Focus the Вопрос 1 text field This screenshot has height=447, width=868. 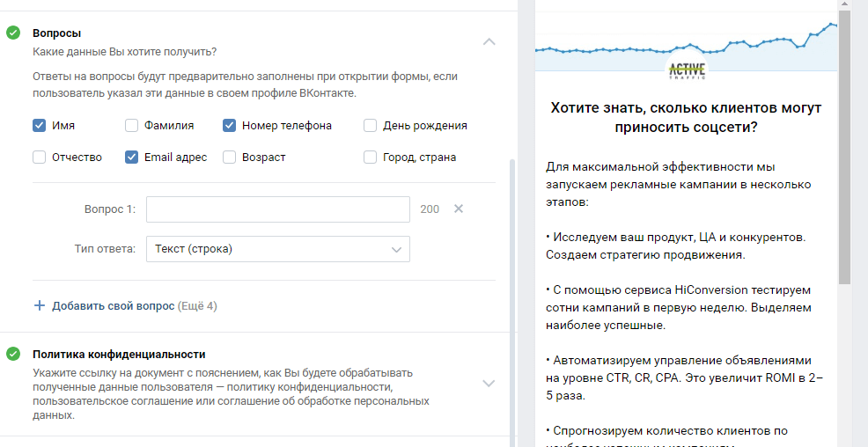(x=277, y=209)
